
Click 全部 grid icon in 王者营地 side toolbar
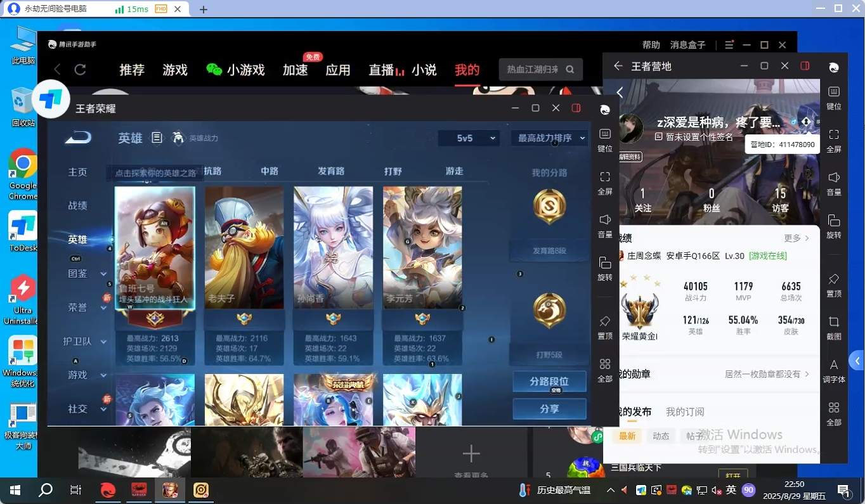[x=834, y=408]
